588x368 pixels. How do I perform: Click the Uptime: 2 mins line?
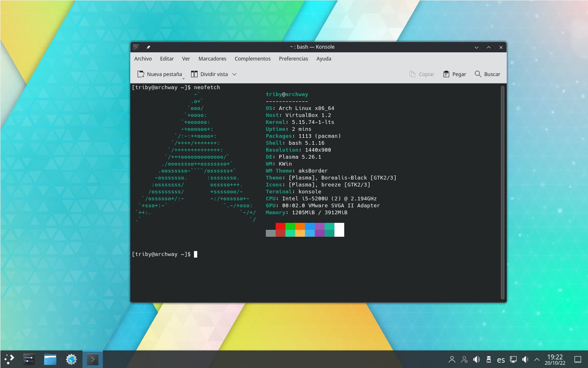pos(289,129)
